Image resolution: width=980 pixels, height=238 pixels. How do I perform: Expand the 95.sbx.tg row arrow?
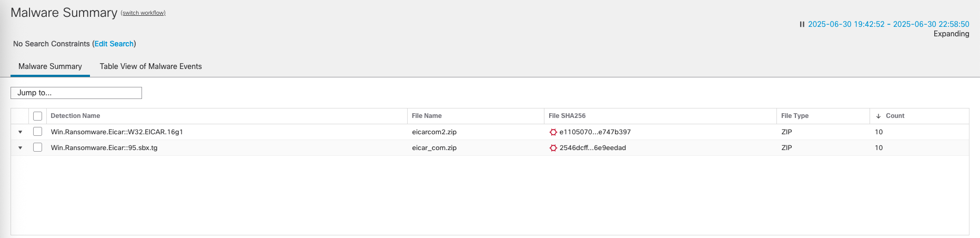(x=21, y=148)
